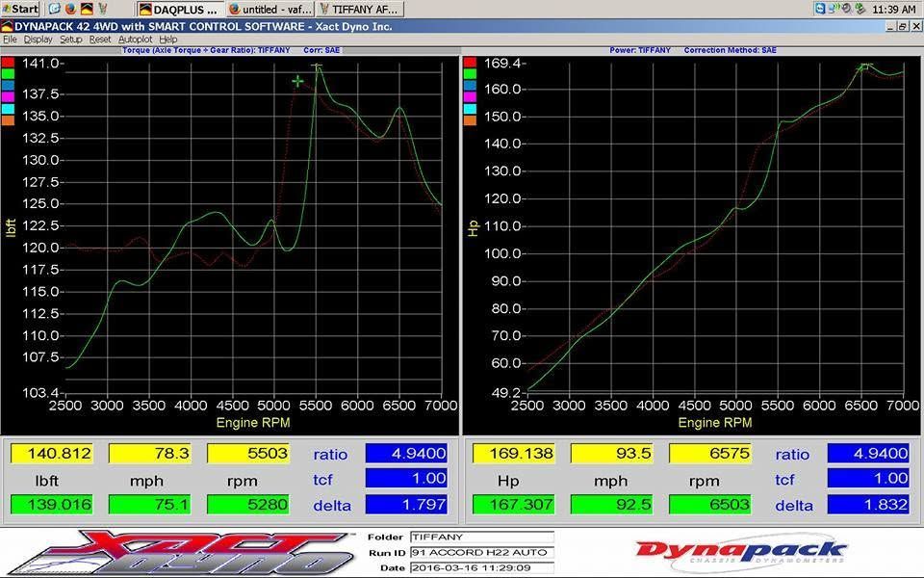Click the power panel tcf field
This screenshot has width=924, height=578.
coord(868,479)
